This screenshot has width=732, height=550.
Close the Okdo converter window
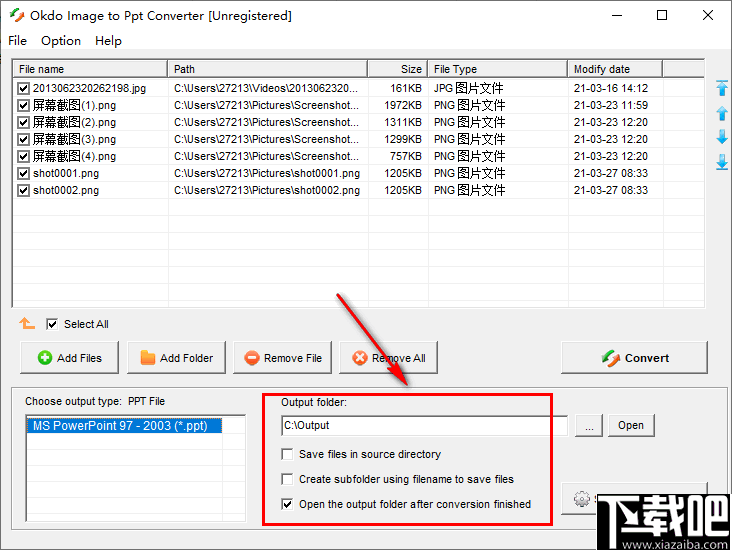point(708,15)
